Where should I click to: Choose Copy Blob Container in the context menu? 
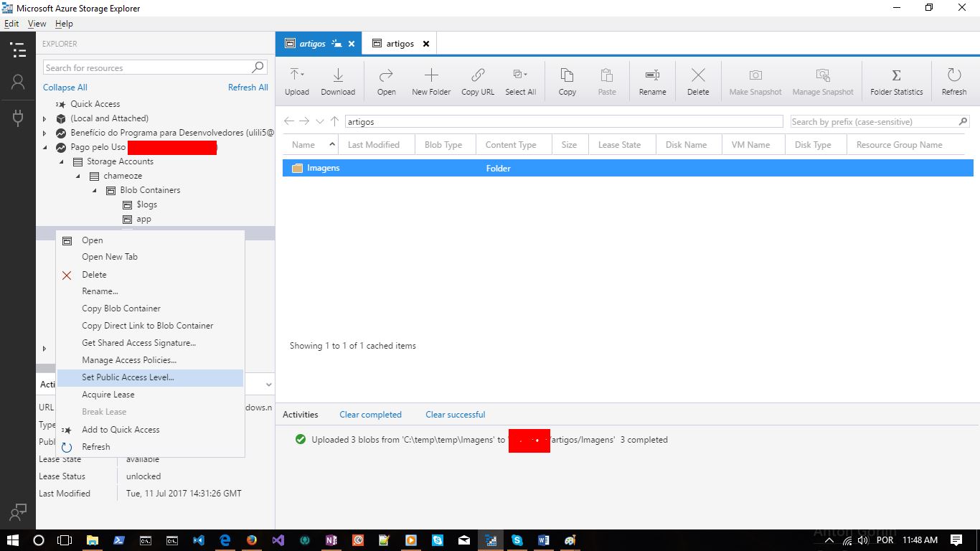coord(151,309)
